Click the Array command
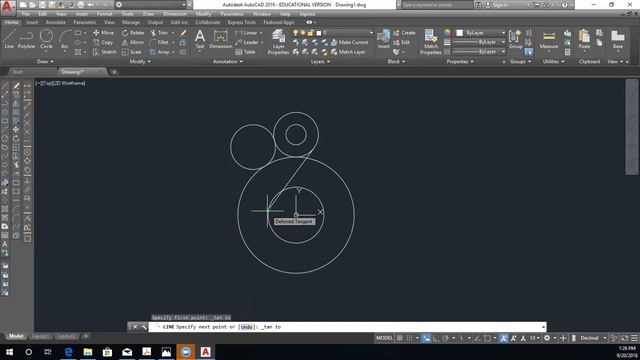 [x=160, y=52]
